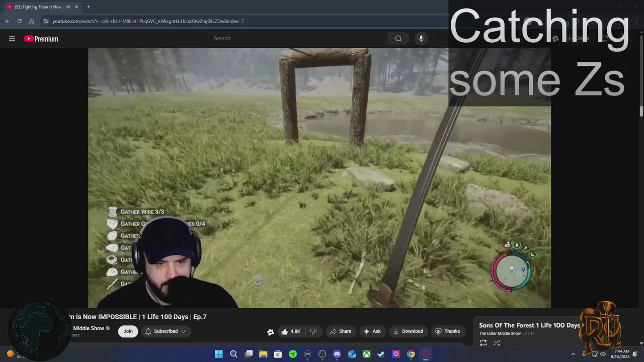Select the YouTube URL in address bar
This screenshot has width=644, height=362.
(x=148, y=21)
